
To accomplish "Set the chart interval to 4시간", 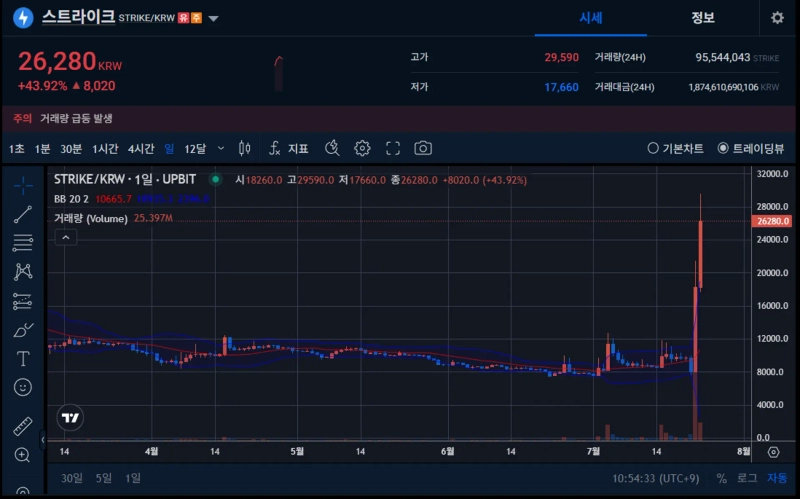I will click(x=141, y=148).
